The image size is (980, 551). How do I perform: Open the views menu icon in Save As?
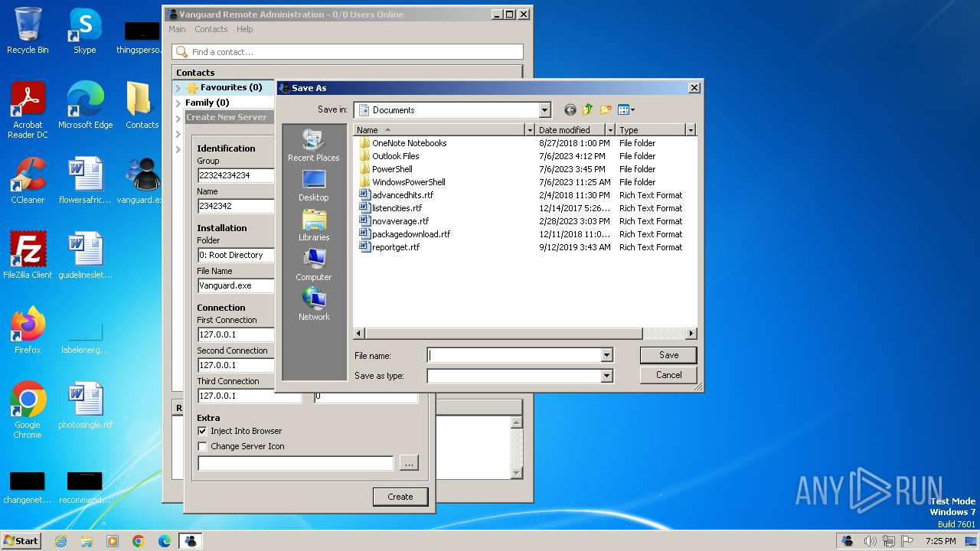626,110
